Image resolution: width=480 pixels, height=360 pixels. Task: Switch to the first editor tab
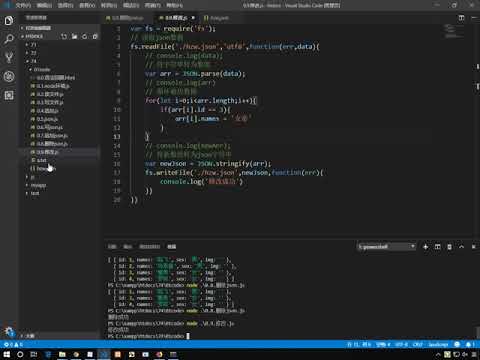coord(127,18)
